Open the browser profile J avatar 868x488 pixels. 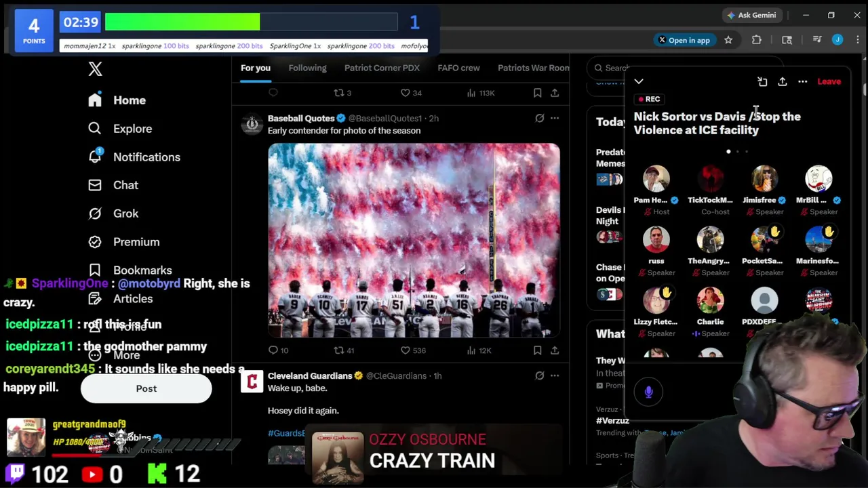click(x=837, y=40)
